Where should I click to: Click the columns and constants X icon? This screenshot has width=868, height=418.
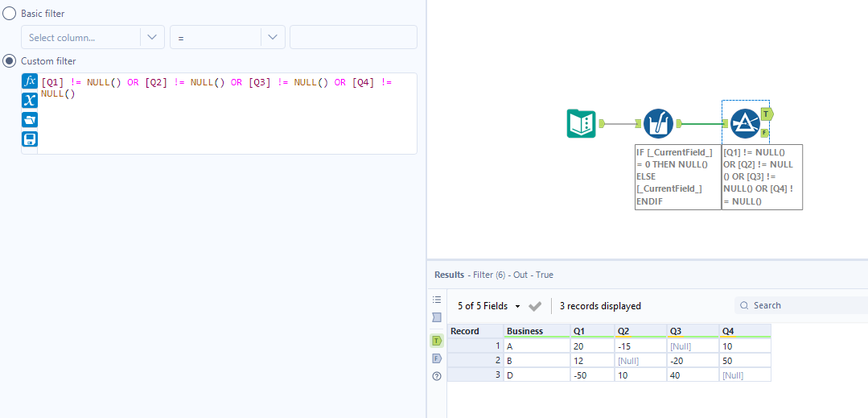click(30, 100)
